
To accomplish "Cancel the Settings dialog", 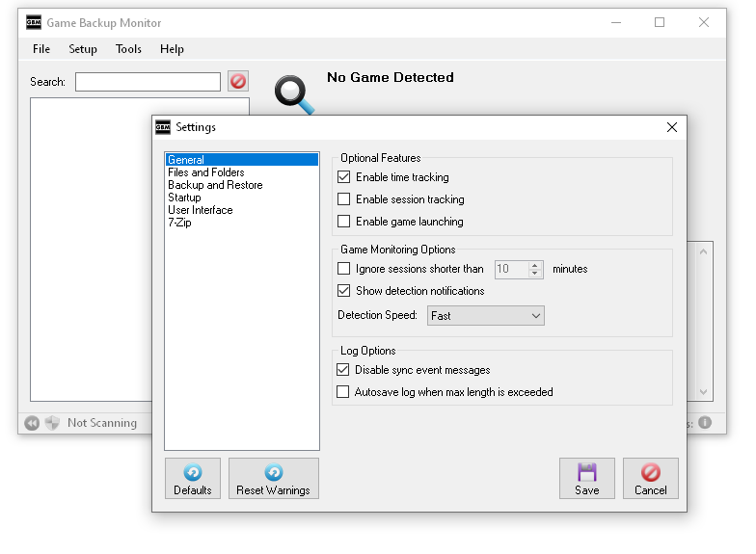I will point(650,478).
